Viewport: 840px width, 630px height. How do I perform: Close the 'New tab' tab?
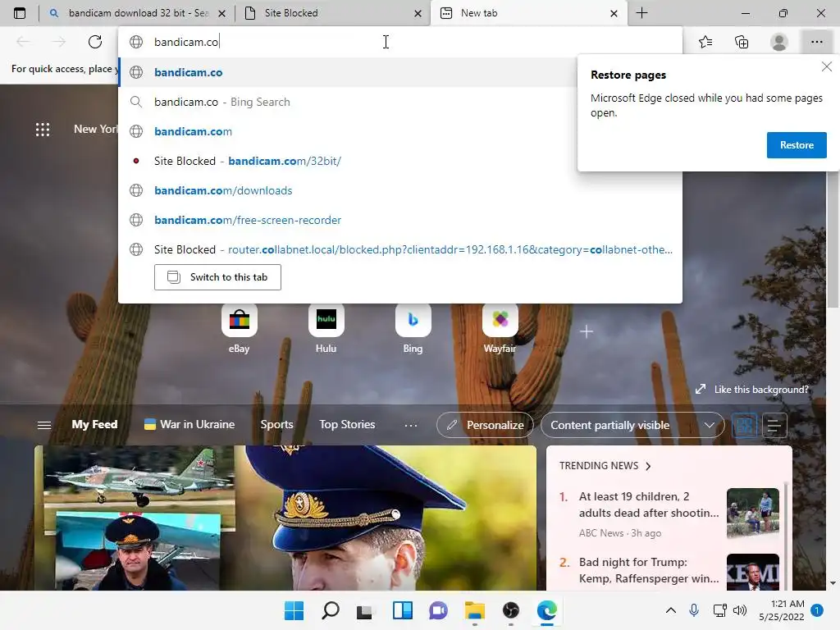point(614,13)
